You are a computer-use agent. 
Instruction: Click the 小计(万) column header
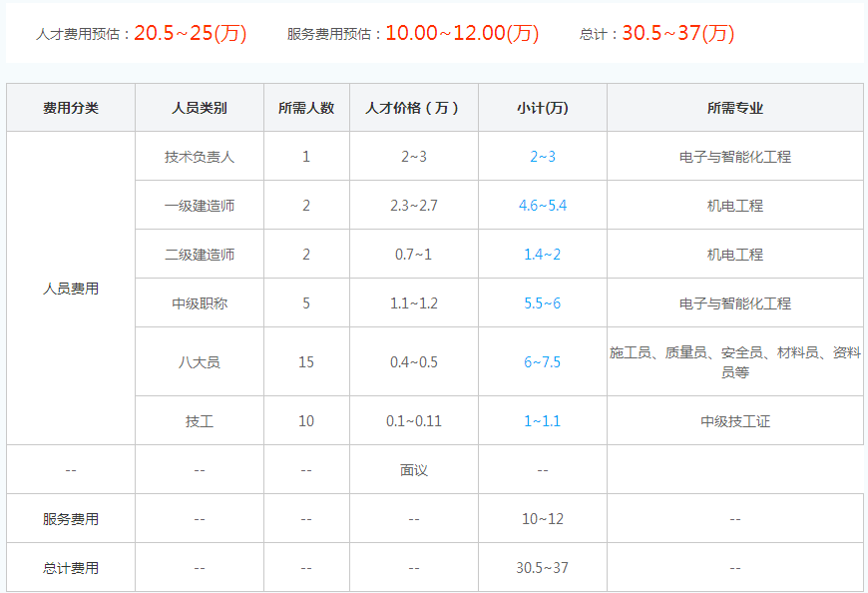click(x=543, y=108)
